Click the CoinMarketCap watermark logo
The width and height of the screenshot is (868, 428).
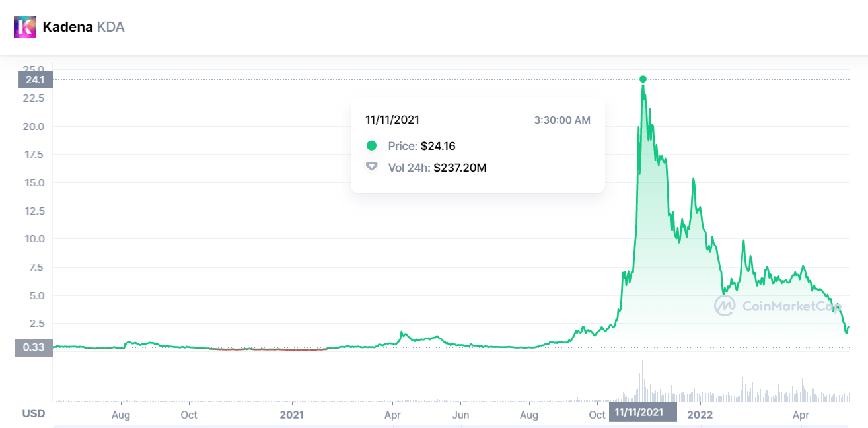(x=725, y=306)
